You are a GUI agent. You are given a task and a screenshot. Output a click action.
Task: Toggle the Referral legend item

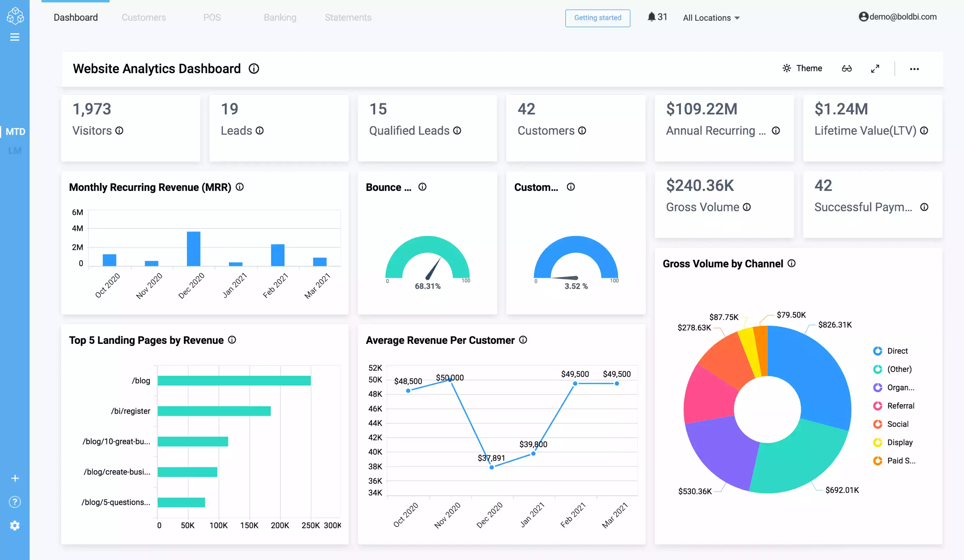click(x=894, y=406)
